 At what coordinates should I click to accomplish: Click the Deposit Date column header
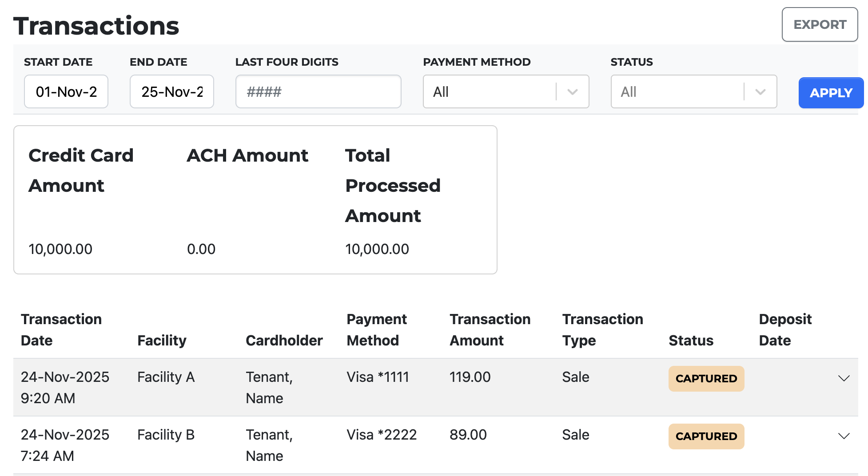pyautogui.click(x=785, y=330)
